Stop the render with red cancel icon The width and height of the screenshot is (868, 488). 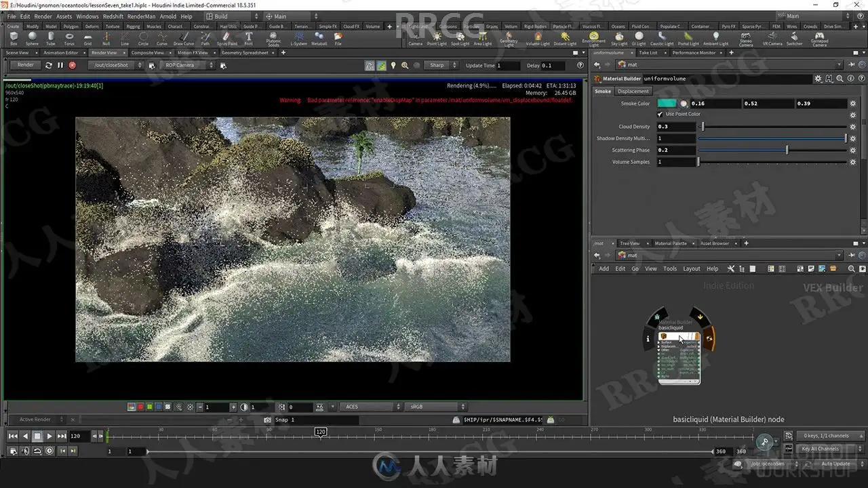[73, 65]
